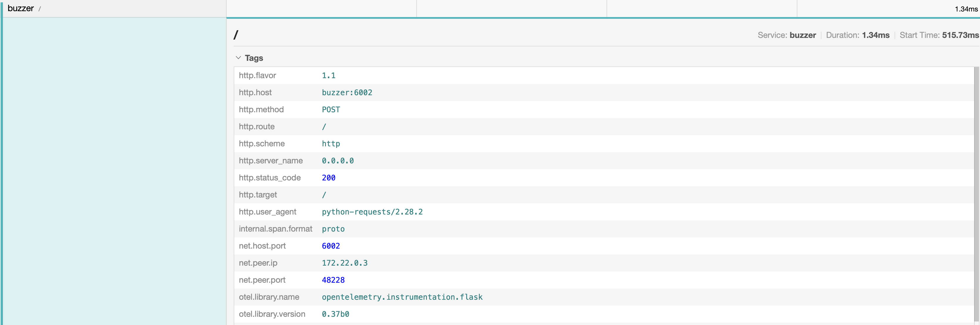Click the net.peer.port 48228 value
The height and width of the screenshot is (325, 980).
click(x=333, y=280)
